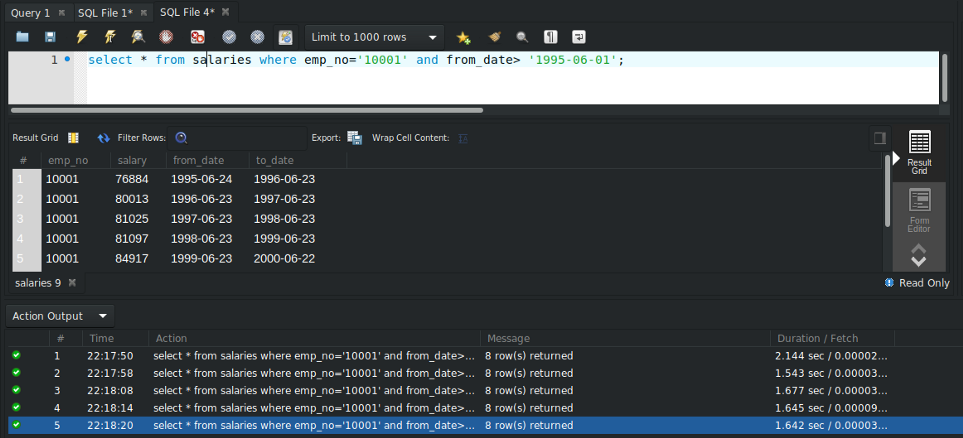Click inside the SQL editor query line
963x438 pixels.
(x=356, y=60)
